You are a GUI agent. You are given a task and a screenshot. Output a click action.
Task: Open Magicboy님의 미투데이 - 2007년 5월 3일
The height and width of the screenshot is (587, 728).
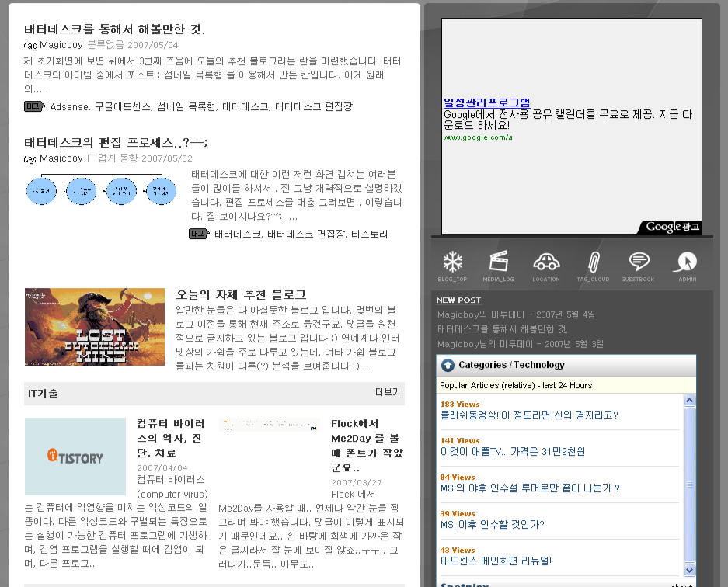coord(521,344)
